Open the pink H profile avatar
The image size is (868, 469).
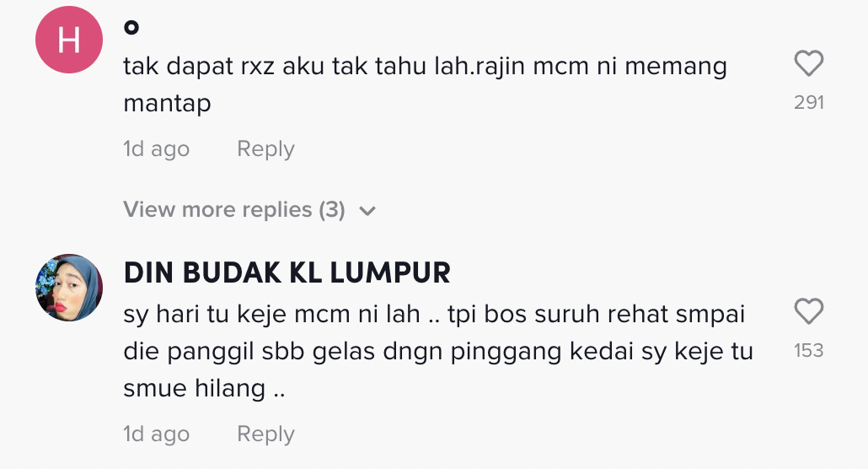click(x=69, y=40)
